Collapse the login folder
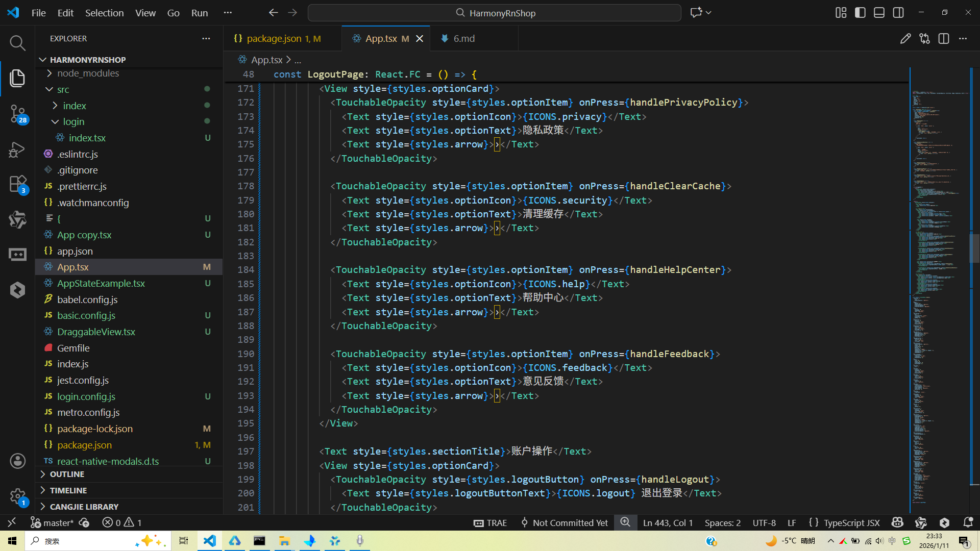Image resolution: width=980 pixels, height=551 pixels. (x=73, y=122)
